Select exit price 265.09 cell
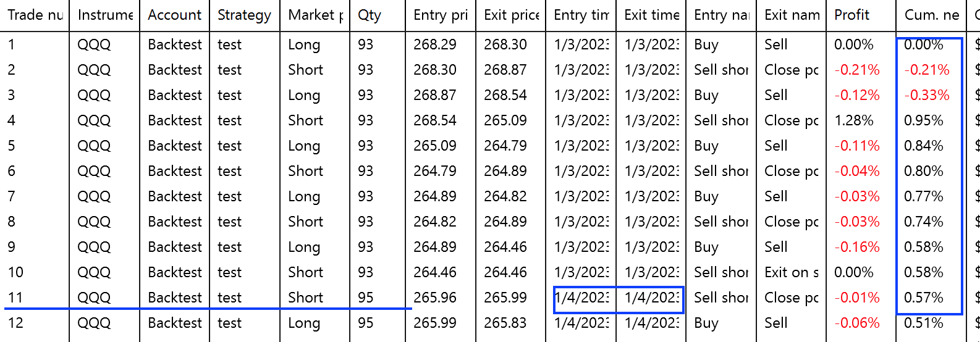Screen dimensions: 980x342 pyautogui.click(x=505, y=120)
